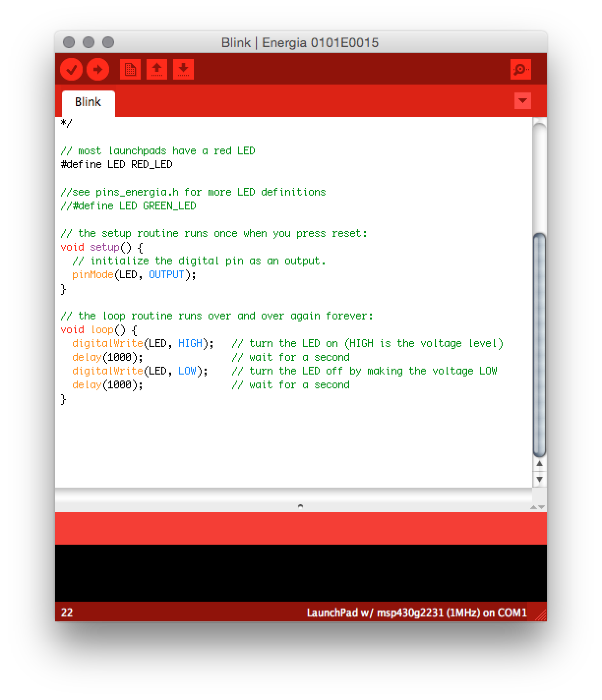Click the '// initialize the digital pin' comment
The width and height of the screenshot is (602, 700).
[199, 261]
